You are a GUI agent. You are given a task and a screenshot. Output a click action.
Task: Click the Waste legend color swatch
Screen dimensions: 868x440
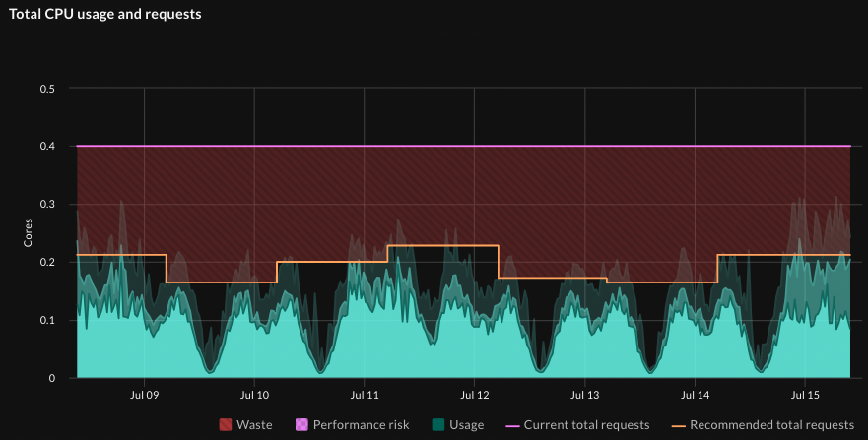coord(225,425)
